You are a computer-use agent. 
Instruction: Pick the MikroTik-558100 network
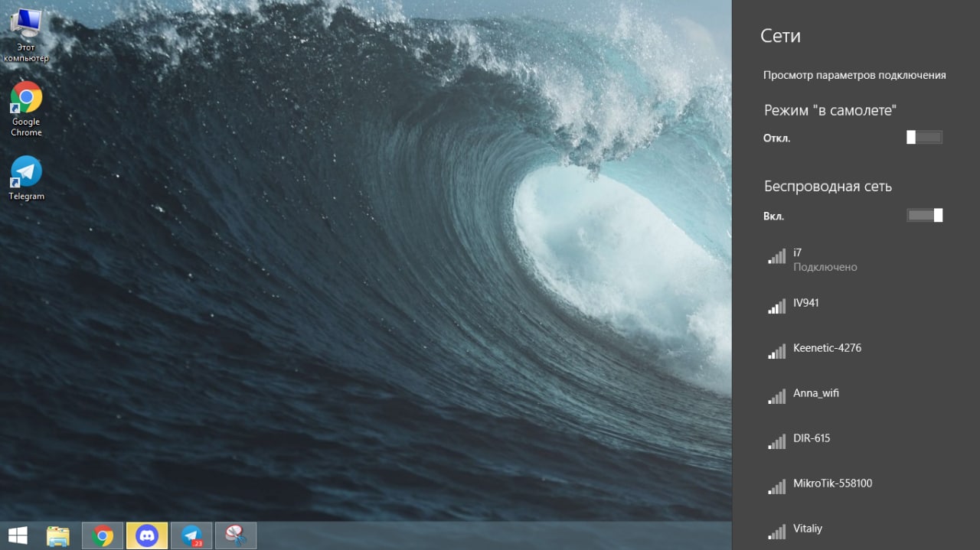tap(856, 484)
